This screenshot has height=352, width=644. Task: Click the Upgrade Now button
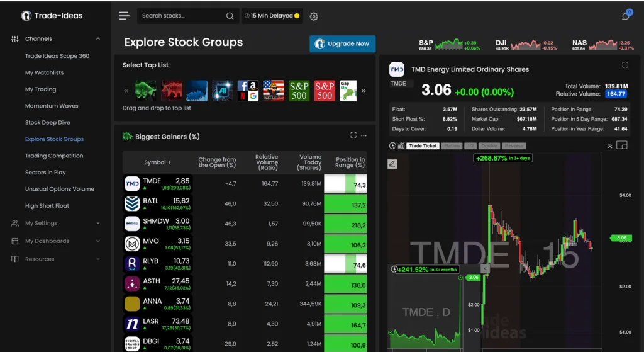click(x=343, y=43)
